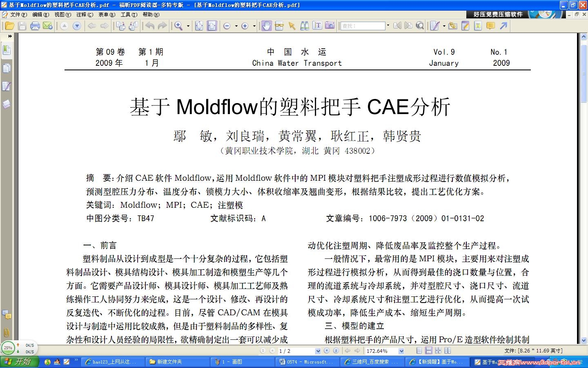Select the Typewriter text tool

[x=478, y=26]
